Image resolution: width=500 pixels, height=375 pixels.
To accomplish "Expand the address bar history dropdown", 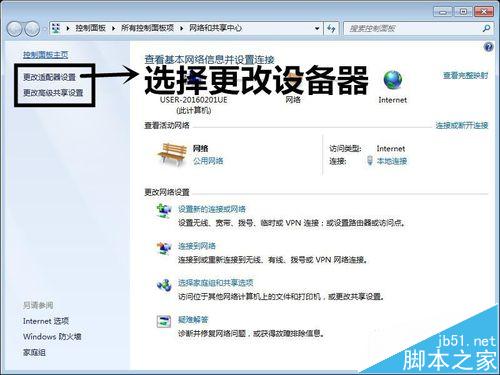I will [x=317, y=29].
